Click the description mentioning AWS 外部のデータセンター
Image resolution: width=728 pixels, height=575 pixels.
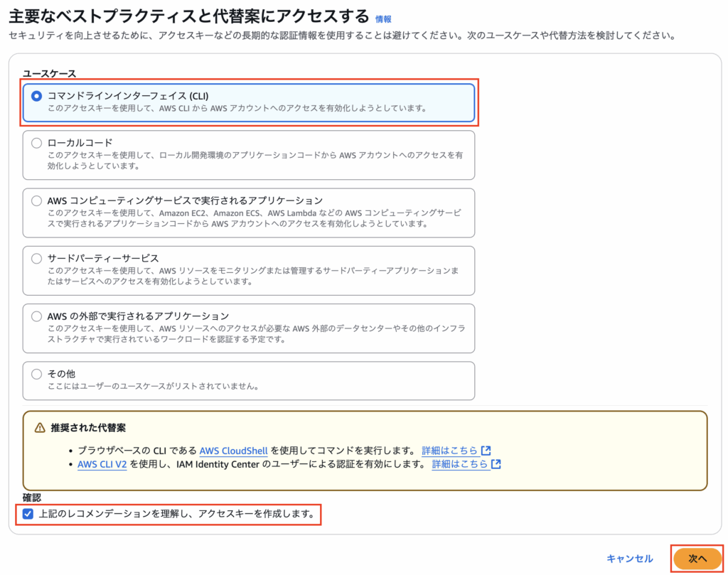(x=256, y=333)
